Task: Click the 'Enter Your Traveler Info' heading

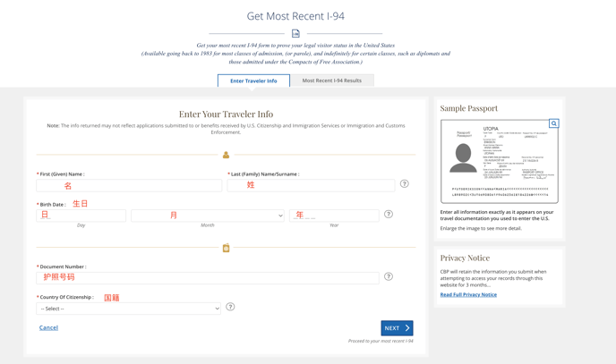Action: click(226, 114)
